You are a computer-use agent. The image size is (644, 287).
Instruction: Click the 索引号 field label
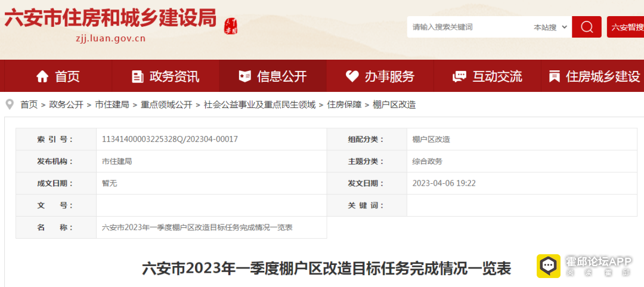(55, 139)
